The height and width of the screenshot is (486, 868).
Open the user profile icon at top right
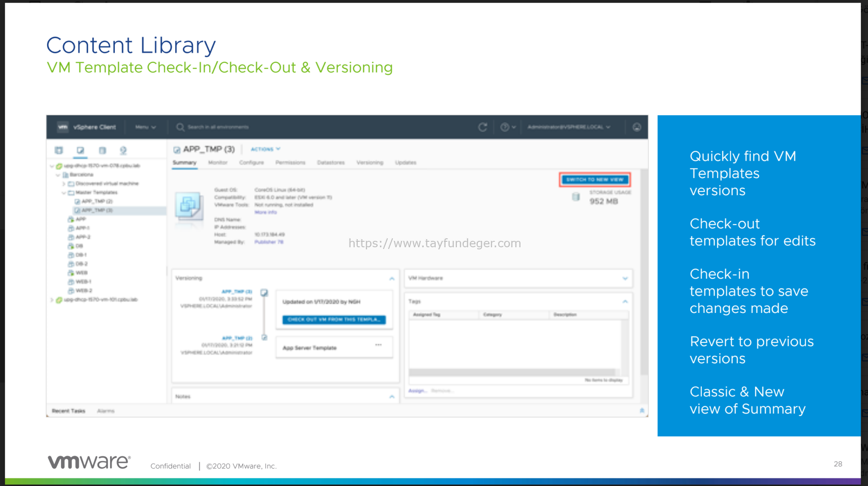click(637, 127)
